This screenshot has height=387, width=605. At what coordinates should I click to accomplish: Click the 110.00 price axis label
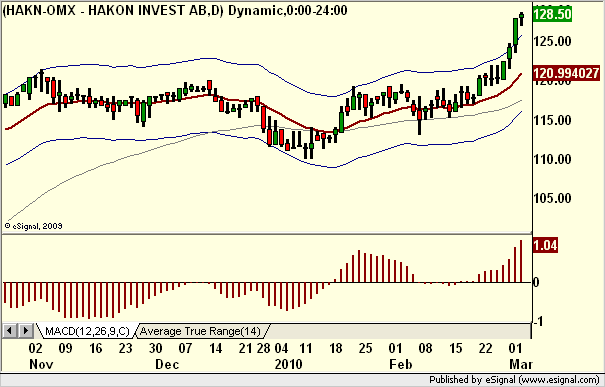[x=553, y=159]
